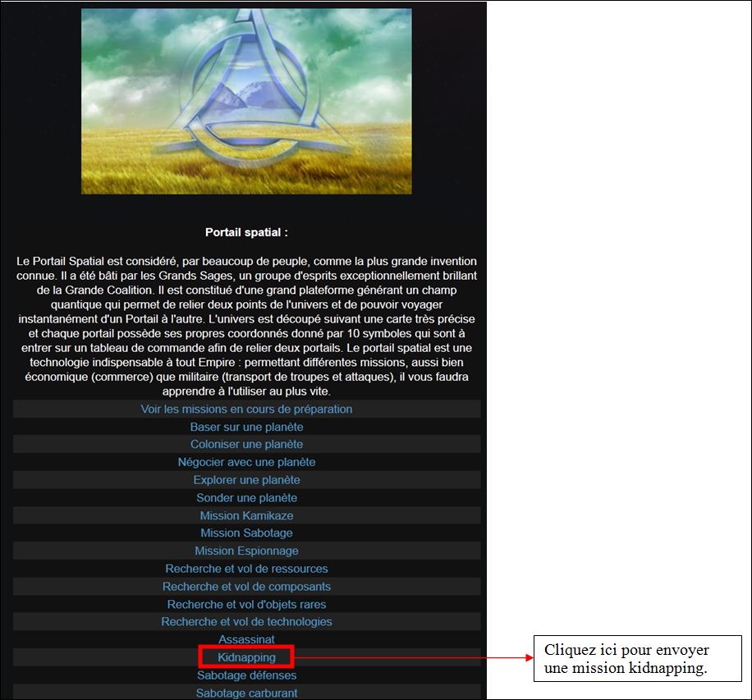Click 'Recherche et vol d'objets rares'
752x700 pixels.
click(246, 604)
